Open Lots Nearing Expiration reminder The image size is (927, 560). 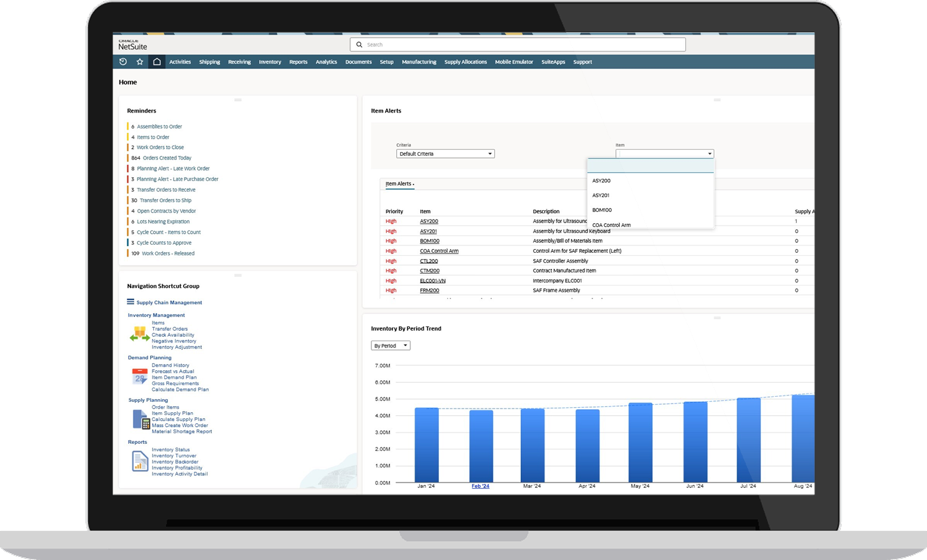[163, 222]
